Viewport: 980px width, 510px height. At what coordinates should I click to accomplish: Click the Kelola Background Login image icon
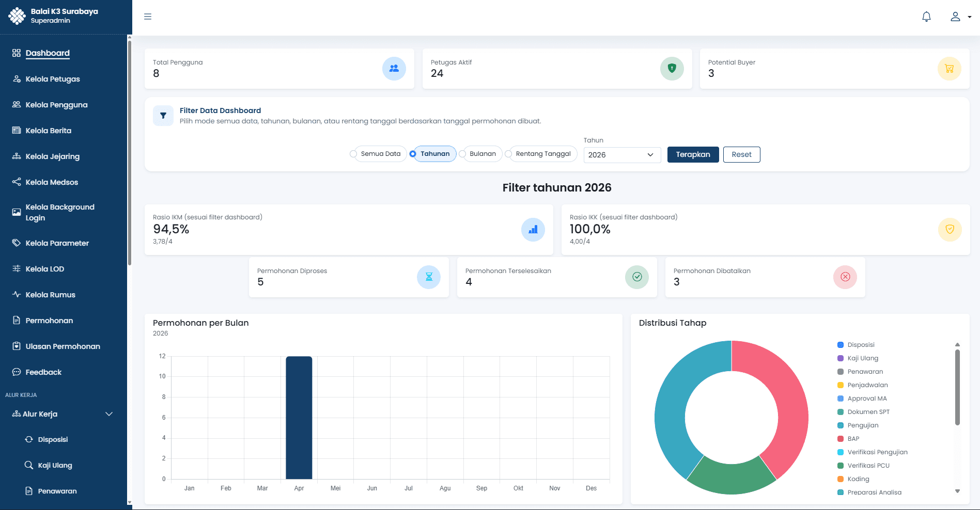[x=17, y=212]
